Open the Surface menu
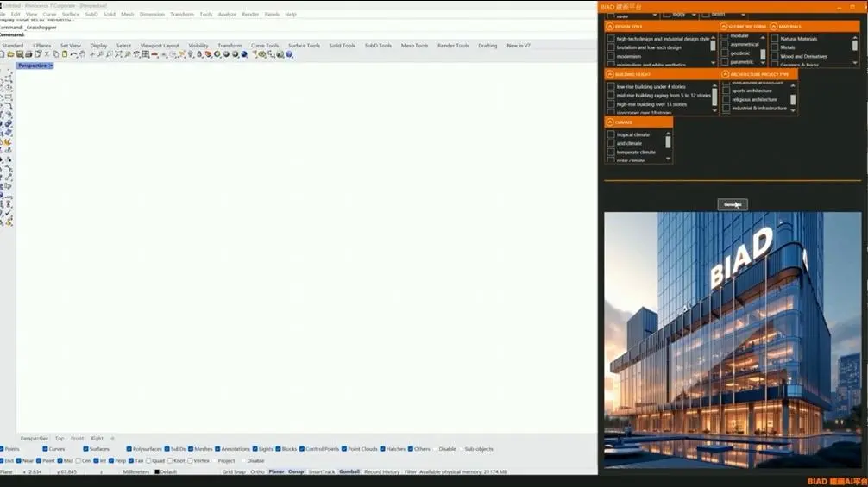The width and height of the screenshot is (868, 487). (70, 14)
